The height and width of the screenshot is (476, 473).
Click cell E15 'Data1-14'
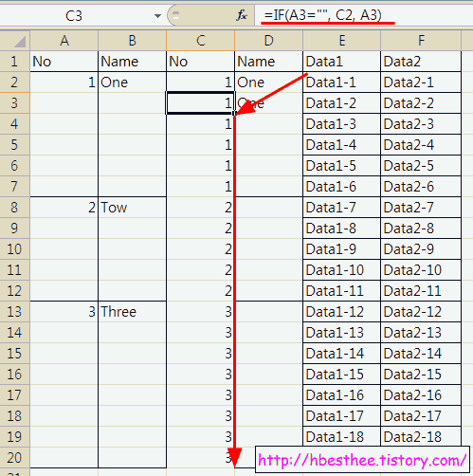(342, 354)
